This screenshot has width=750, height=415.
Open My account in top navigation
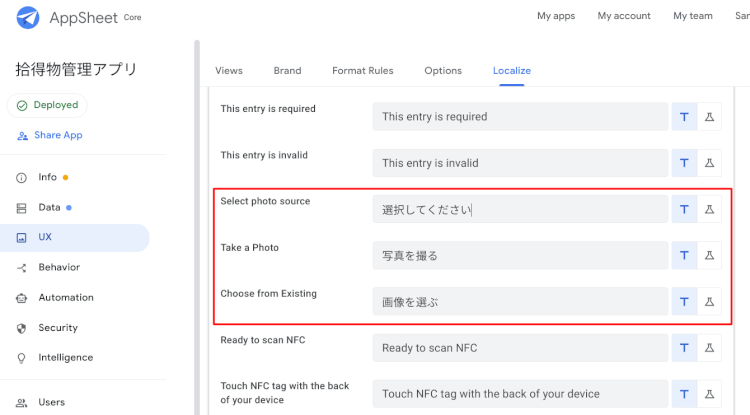click(x=624, y=16)
